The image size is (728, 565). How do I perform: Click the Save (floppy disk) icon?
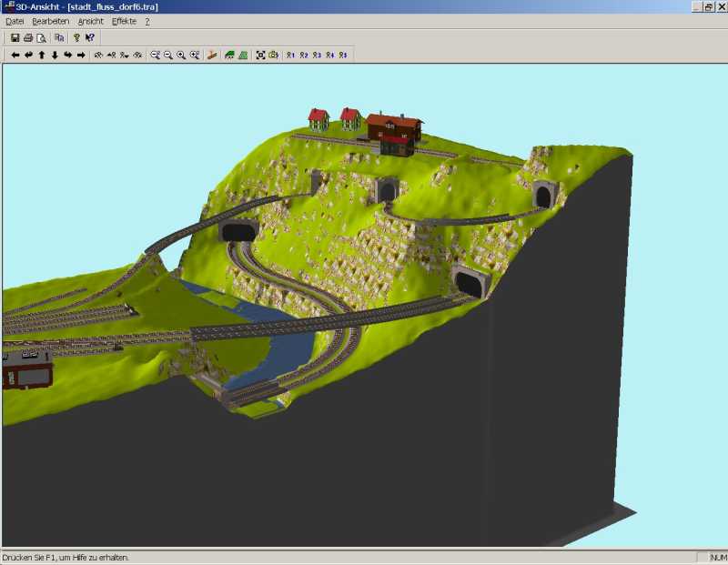[15, 38]
